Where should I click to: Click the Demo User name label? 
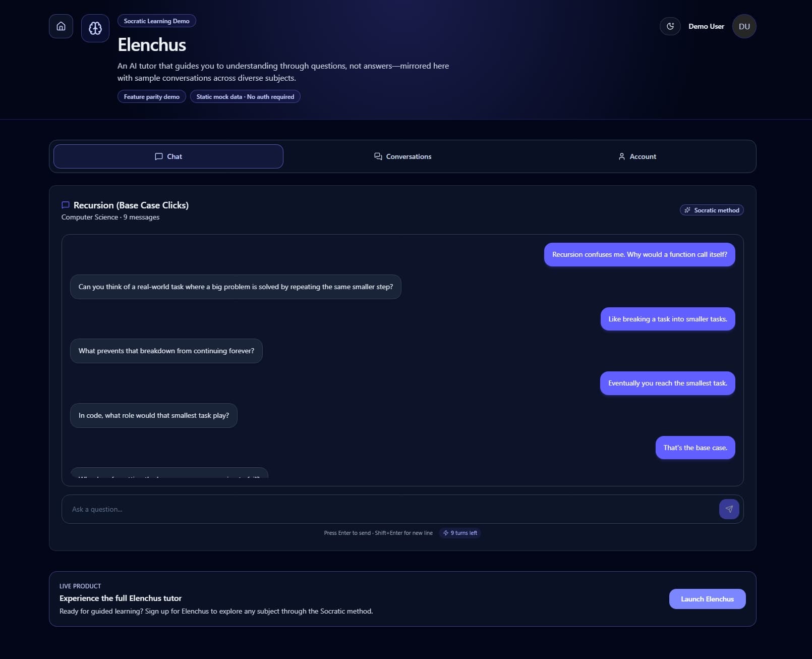[x=706, y=26]
